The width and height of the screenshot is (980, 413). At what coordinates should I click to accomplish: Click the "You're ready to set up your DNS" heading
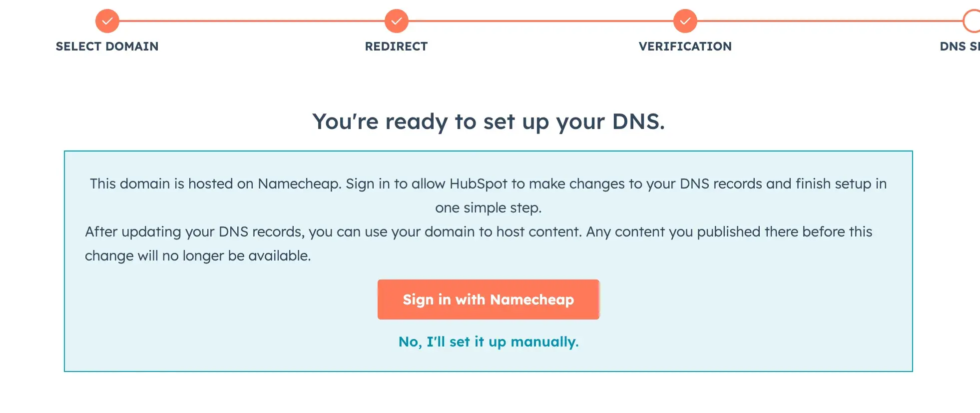(x=488, y=121)
